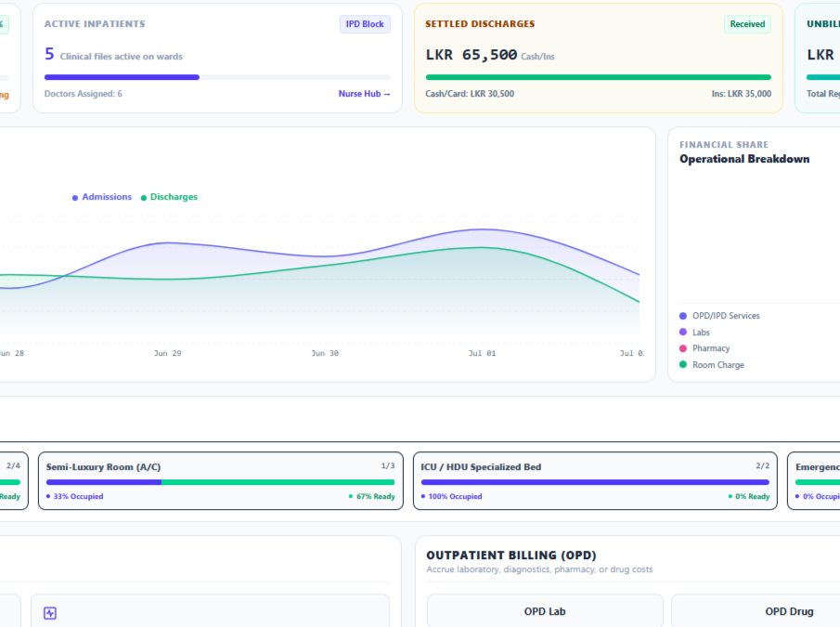Click the 'Jun 30' axis label
The height and width of the screenshot is (627, 840).
coord(325,353)
